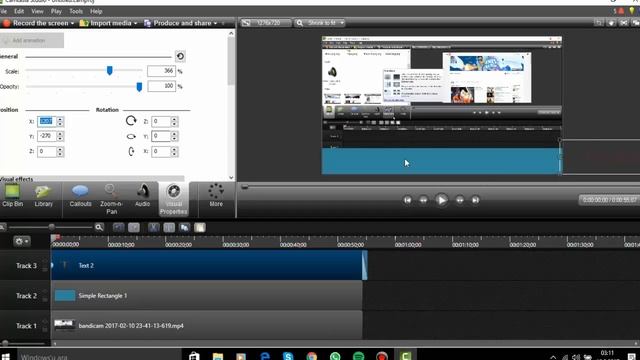Click the timeline zoom-in magnifier icon
This screenshot has width=640, height=360.
coord(99,227)
